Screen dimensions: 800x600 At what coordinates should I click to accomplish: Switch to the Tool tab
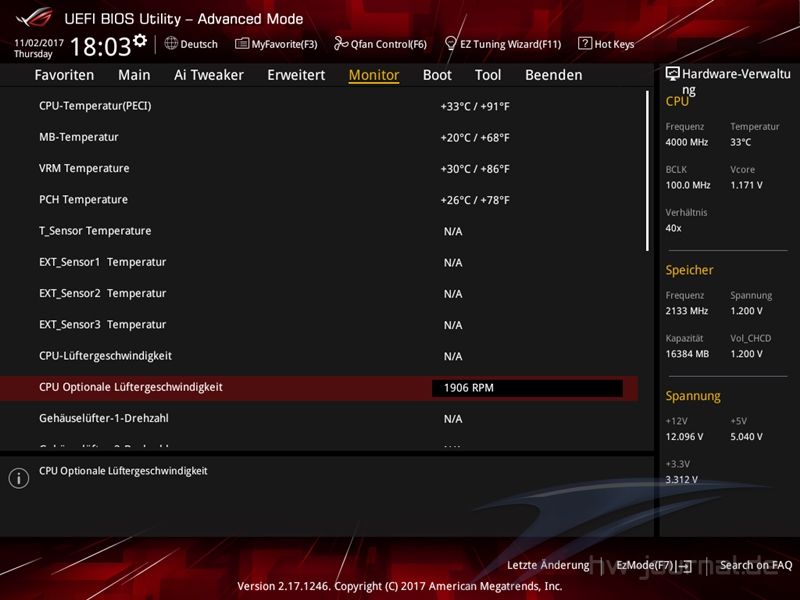488,75
